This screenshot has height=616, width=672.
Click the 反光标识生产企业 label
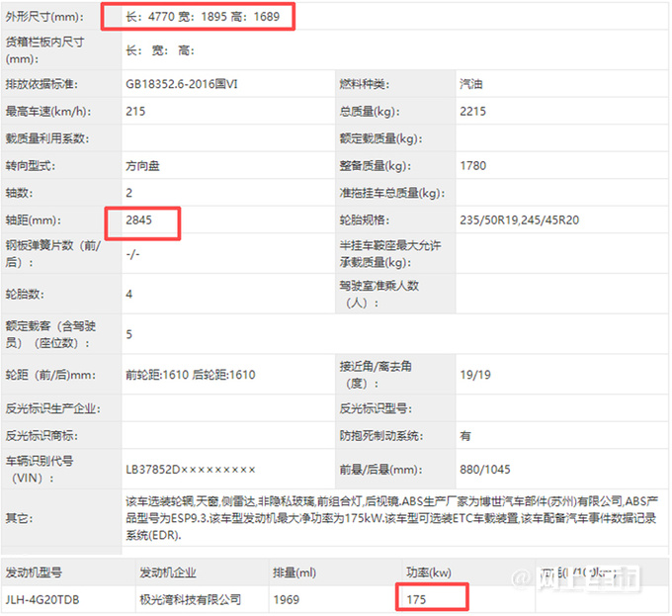pos(52,409)
